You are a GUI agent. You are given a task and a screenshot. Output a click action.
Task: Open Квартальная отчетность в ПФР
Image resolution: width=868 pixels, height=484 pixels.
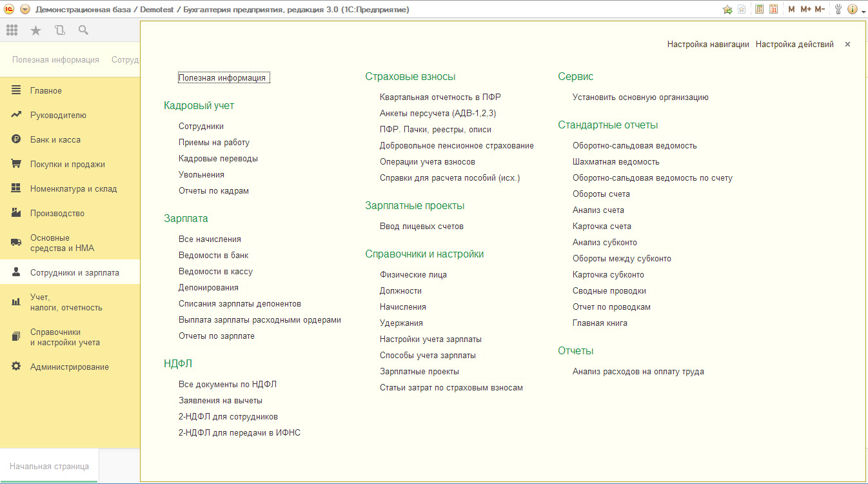tap(440, 97)
